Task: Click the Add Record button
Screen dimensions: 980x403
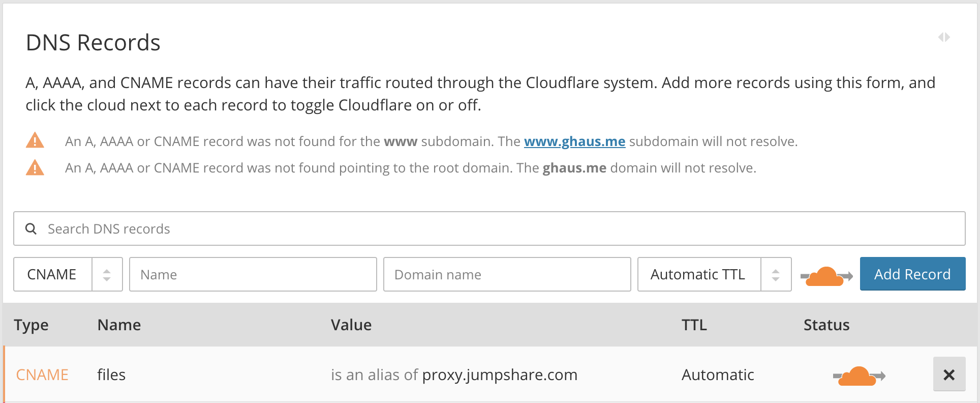Action: [912, 274]
